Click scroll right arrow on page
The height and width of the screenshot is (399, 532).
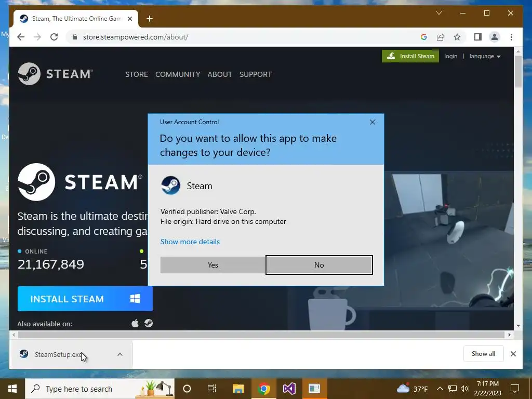point(509,335)
